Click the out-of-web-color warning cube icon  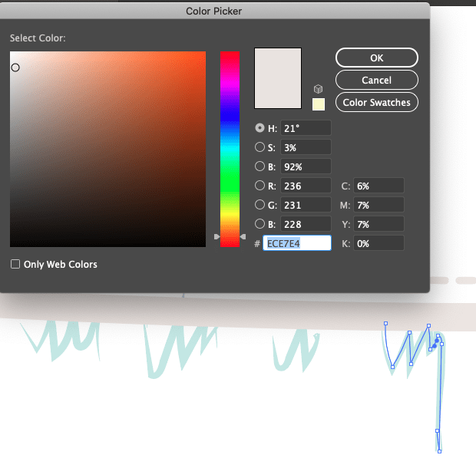[318, 89]
